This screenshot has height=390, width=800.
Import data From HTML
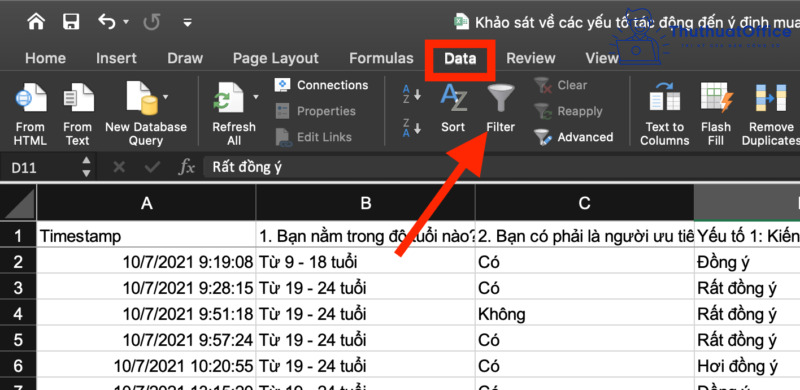pos(31,114)
